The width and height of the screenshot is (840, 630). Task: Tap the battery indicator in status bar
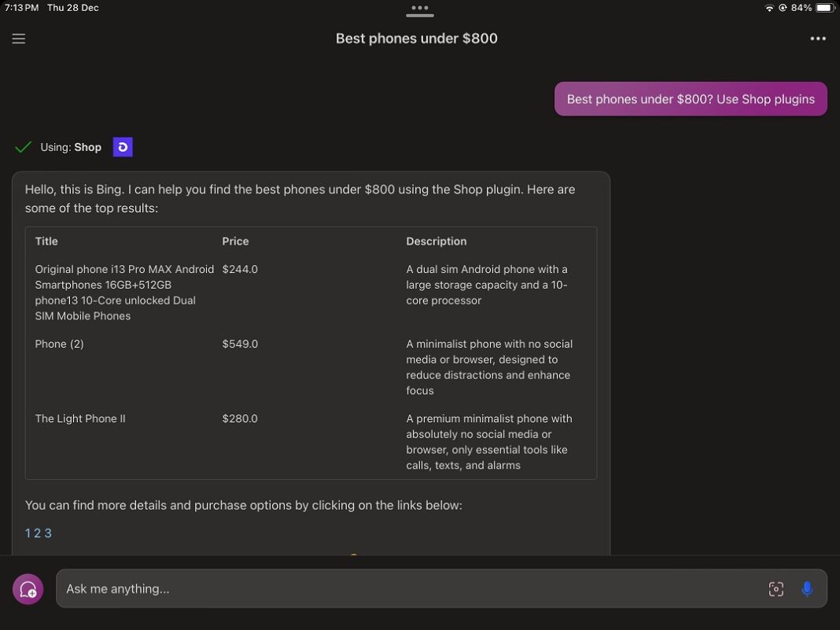[824, 8]
